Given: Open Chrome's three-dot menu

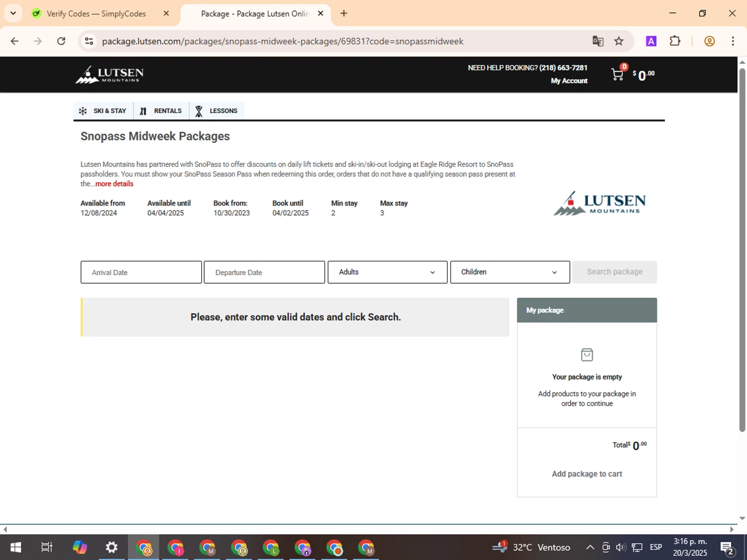Looking at the screenshot, I should click(733, 41).
